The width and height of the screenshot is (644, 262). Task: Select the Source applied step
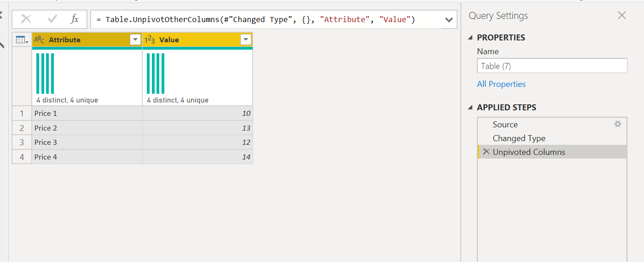click(552, 125)
